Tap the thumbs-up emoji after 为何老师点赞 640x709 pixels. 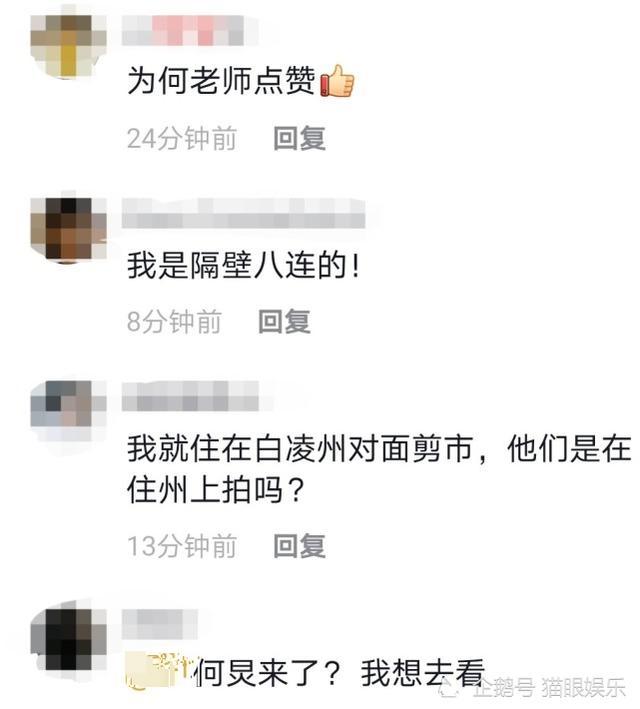coord(337,81)
